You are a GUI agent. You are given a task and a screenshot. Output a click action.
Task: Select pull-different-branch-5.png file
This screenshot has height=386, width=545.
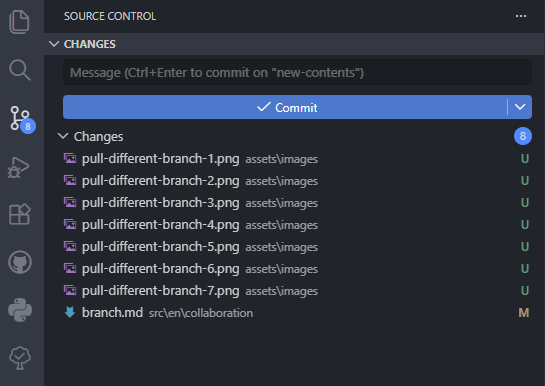tap(294, 246)
